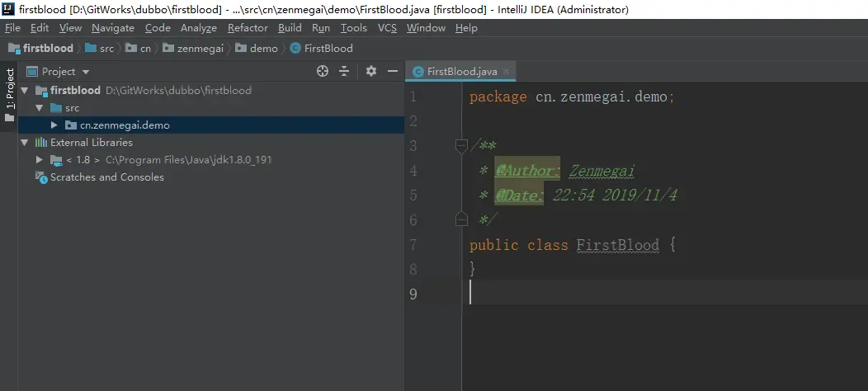Click the date 2019/11/4 in comment
Viewport: 868px width, 391px height.
tap(639, 195)
